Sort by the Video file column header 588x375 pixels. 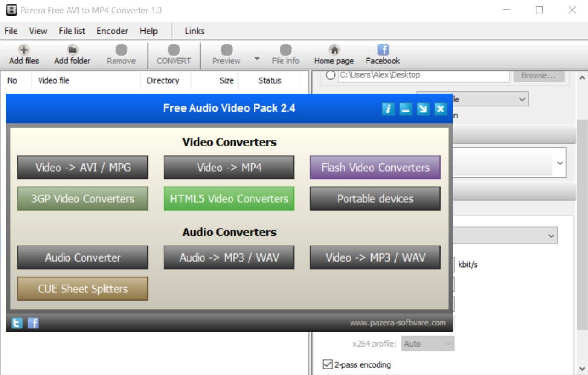pyautogui.click(x=86, y=80)
